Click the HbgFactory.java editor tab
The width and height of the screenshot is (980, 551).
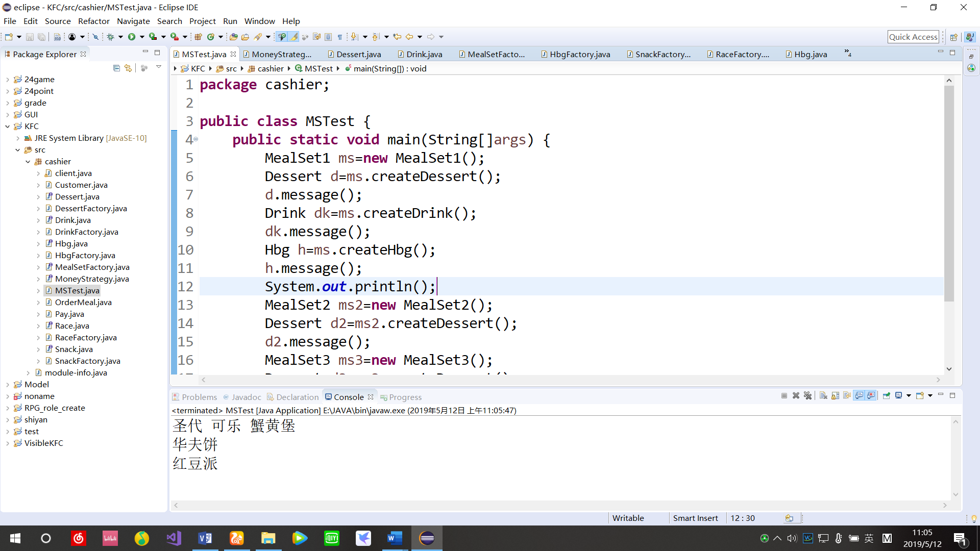click(x=579, y=54)
